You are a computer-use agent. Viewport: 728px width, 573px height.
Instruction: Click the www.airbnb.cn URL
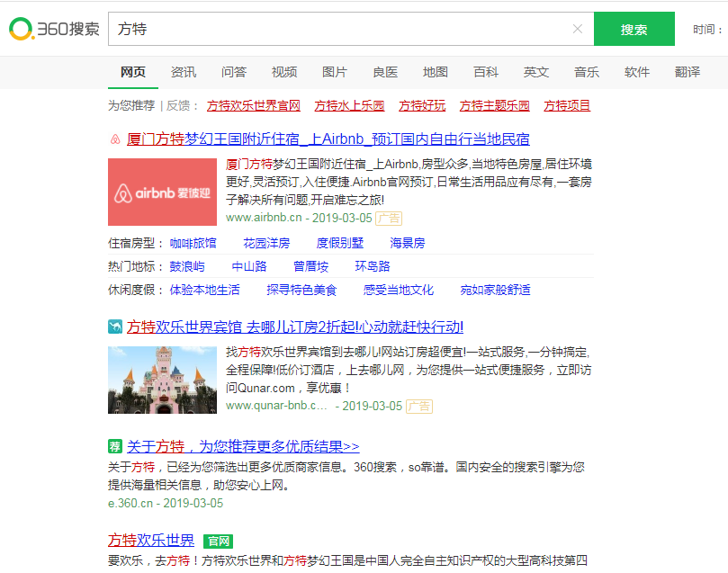point(264,218)
